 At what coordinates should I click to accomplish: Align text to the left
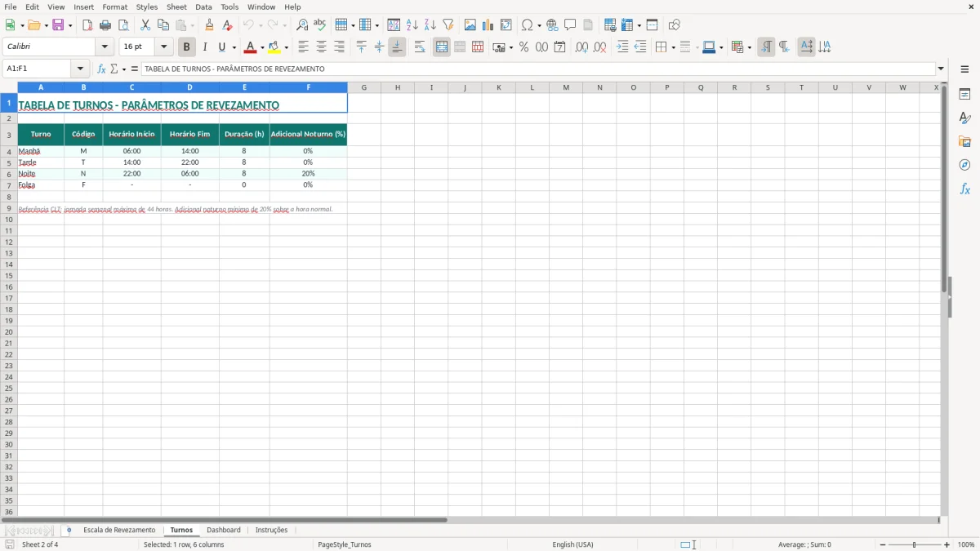click(x=304, y=47)
